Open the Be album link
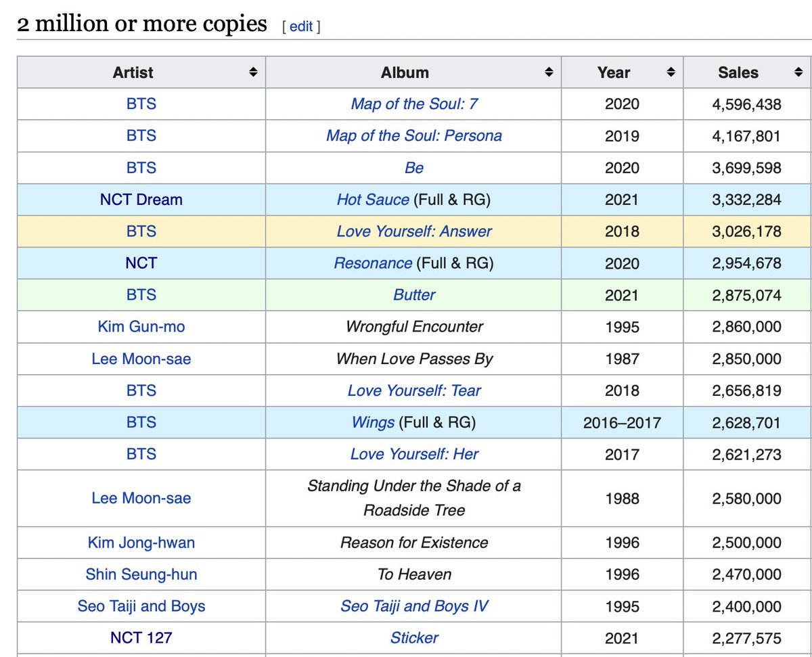This screenshot has width=812, height=657. point(414,168)
